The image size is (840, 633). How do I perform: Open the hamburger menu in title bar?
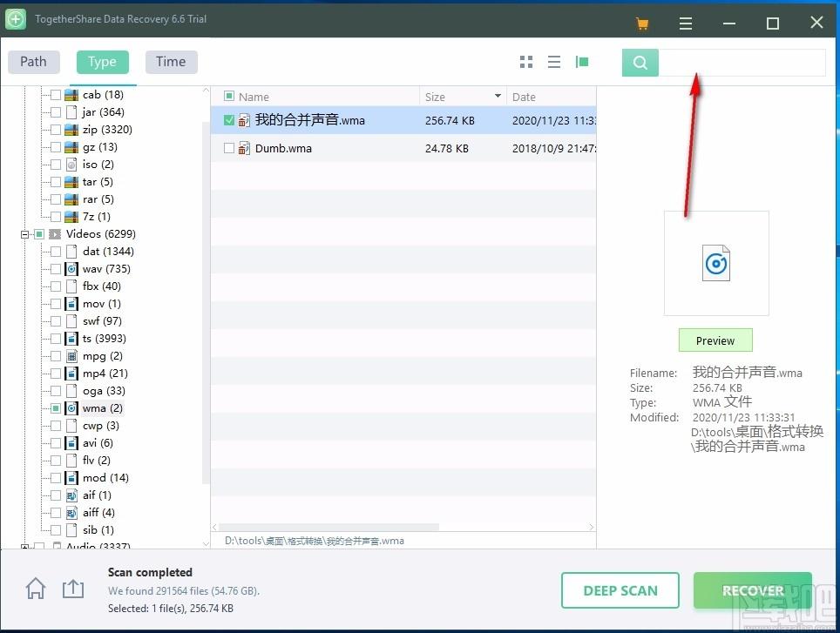686,24
